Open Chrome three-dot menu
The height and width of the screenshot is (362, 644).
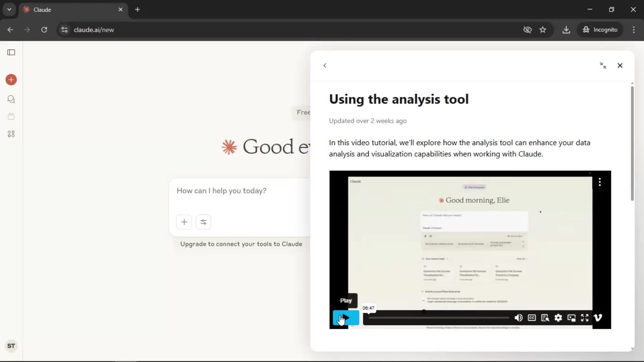634,30
